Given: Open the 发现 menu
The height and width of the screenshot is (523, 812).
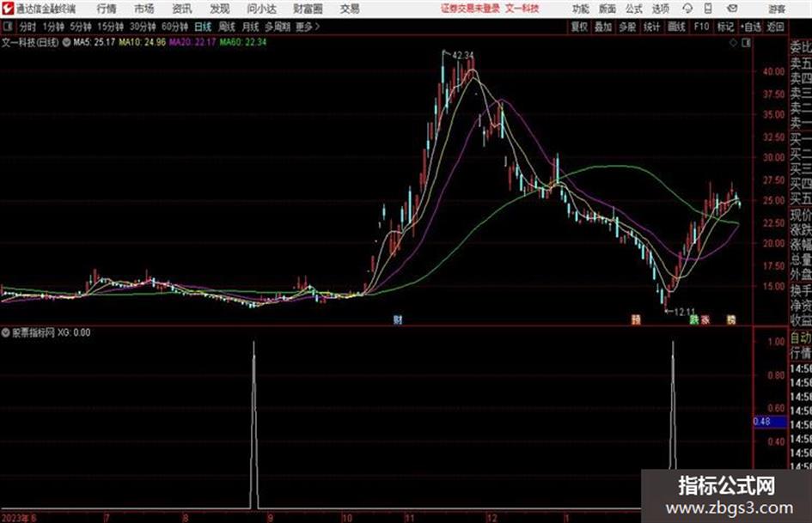Looking at the screenshot, I should pos(220,9).
